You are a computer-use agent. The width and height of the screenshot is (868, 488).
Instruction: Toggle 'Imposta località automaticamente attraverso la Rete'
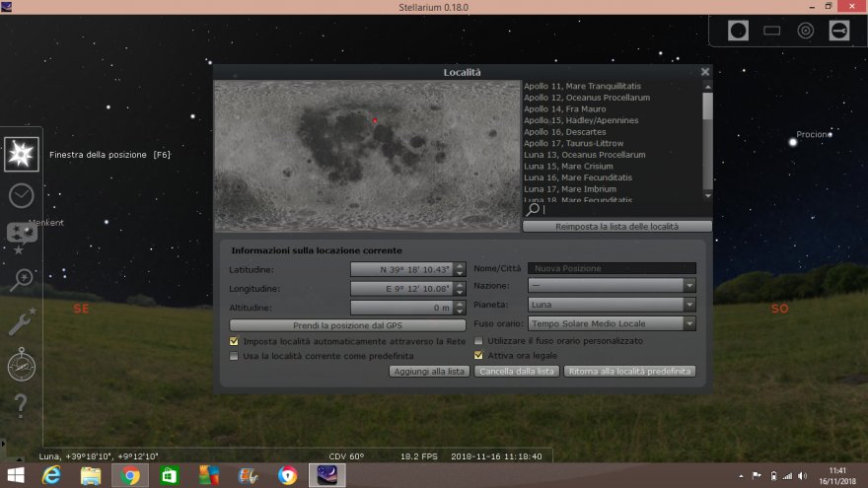pos(234,341)
